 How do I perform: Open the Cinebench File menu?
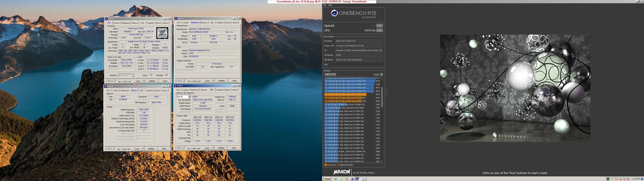324,5
